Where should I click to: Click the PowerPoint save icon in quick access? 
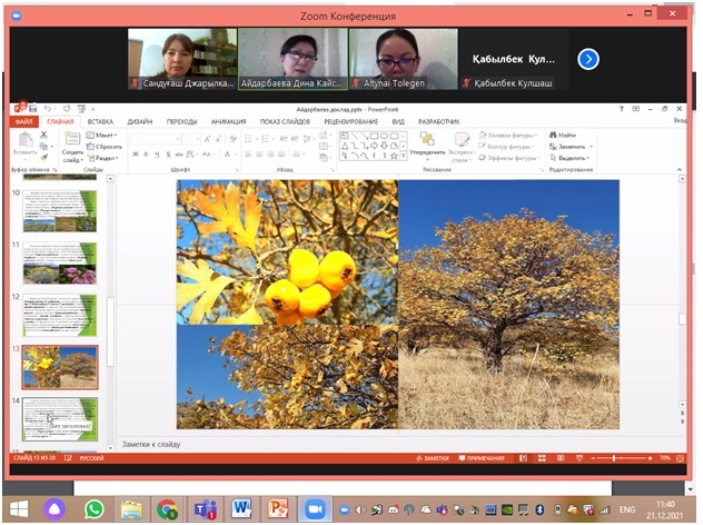(x=33, y=108)
